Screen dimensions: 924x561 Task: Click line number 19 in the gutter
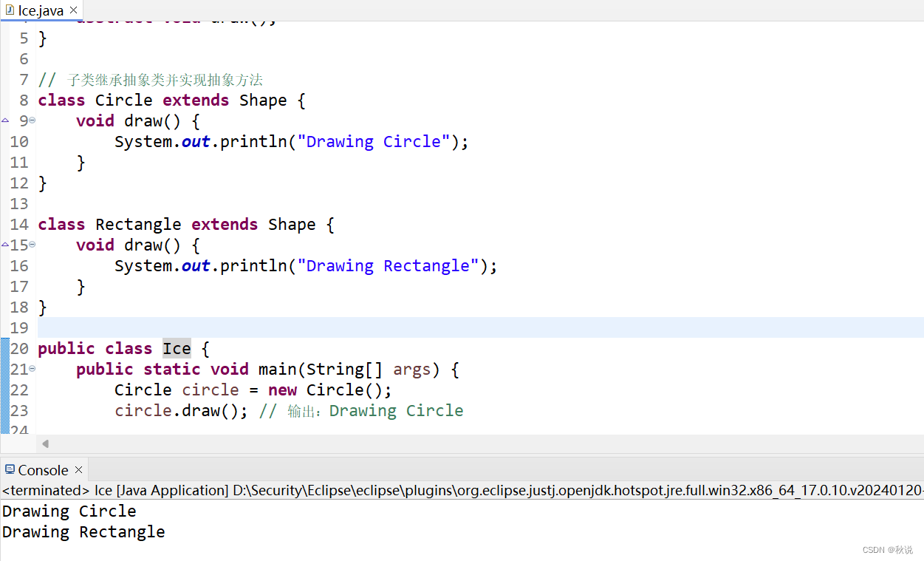(x=19, y=328)
